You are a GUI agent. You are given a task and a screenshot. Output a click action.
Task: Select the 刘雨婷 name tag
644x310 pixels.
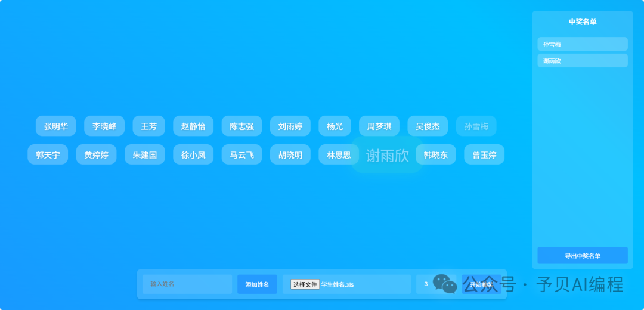coord(290,126)
